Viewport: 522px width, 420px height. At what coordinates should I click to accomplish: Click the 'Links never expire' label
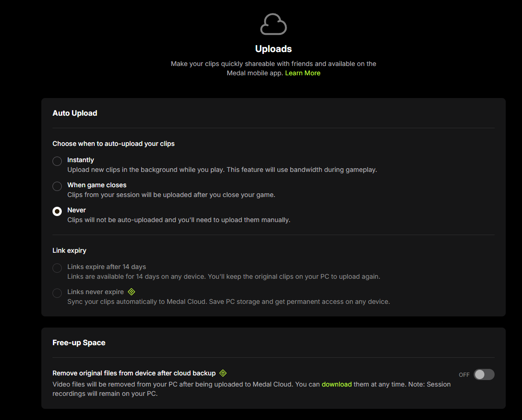pos(96,292)
